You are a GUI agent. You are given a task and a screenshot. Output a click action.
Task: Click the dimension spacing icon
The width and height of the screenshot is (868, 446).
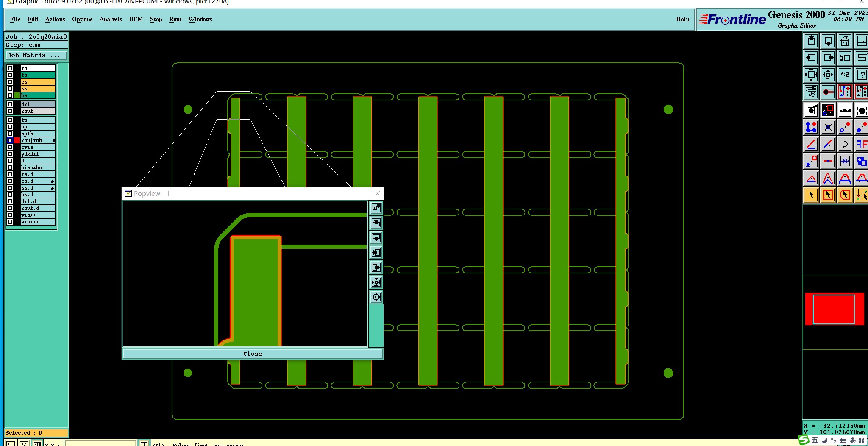coord(845,161)
